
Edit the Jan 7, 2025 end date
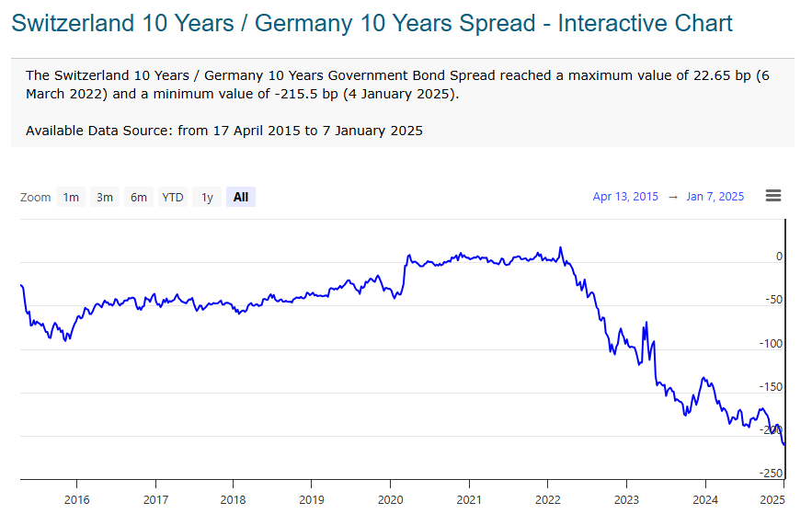(x=715, y=197)
